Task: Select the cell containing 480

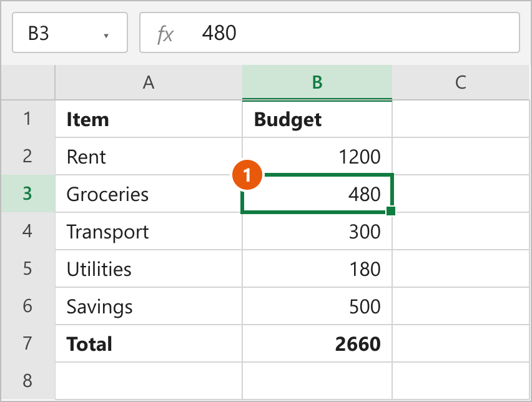Action: coord(317,194)
